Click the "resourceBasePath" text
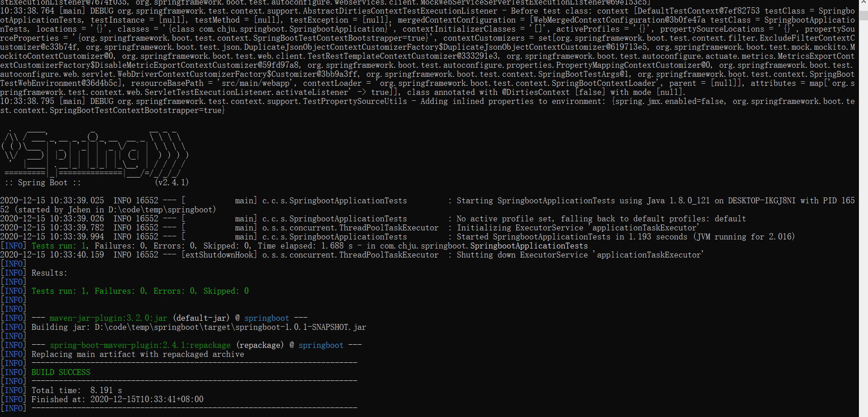Screen dimensions: 868x417 (x=167, y=83)
